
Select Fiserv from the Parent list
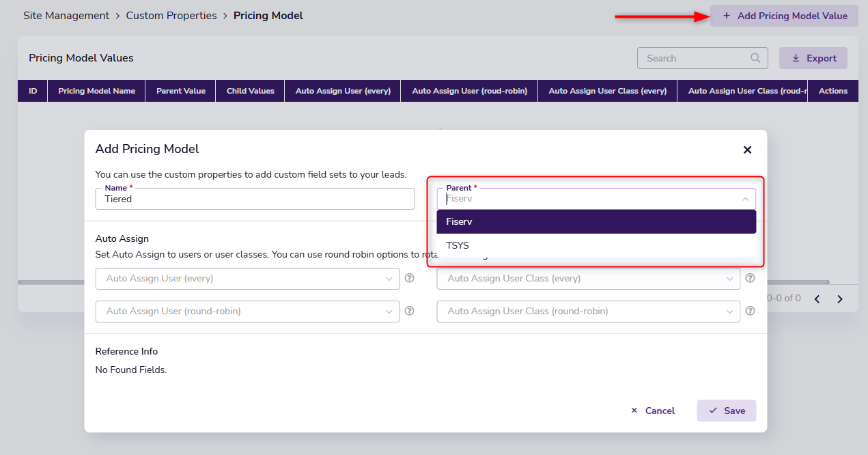(x=596, y=221)
